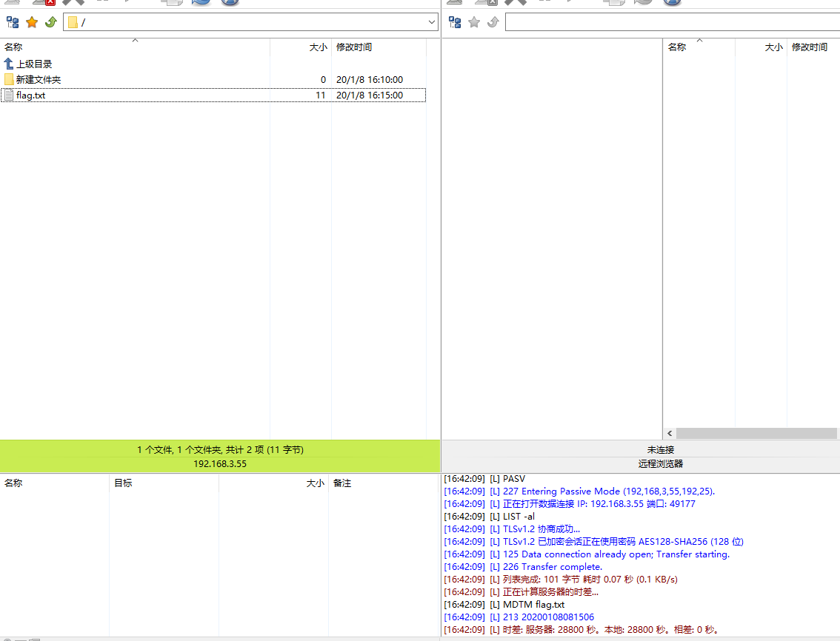Viewport: 840px width, 641px height.
Task: Click the log line '125 Data connection already open'
Action: (x=587, y=554)
